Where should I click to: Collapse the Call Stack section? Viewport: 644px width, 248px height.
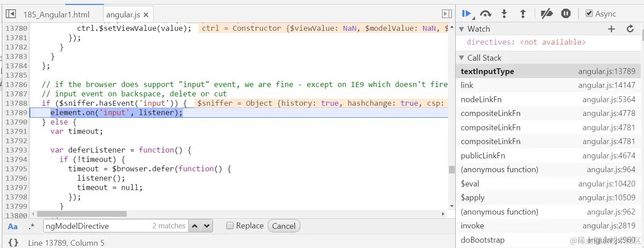pyautogui.click(x=462, y=58)
